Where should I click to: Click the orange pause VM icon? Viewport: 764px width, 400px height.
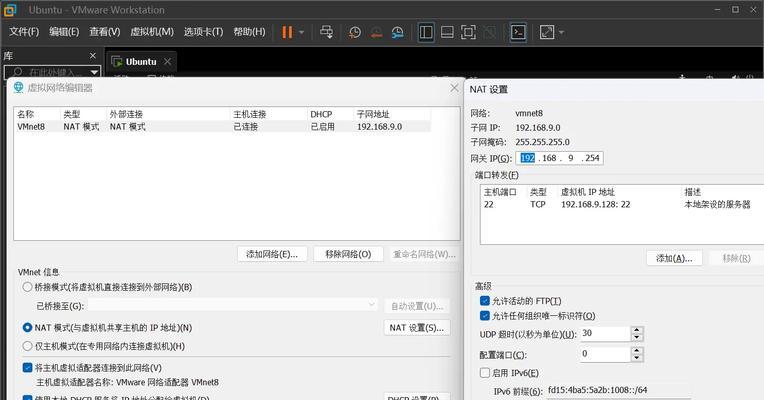pyautogui.click(x=287, y=32)
